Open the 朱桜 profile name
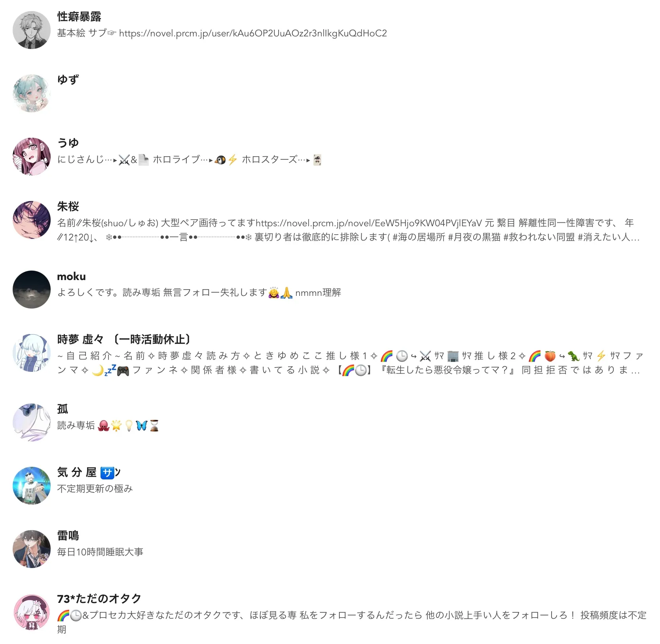Image resolution: width=660 pixels, height=644 pixels. (x=68, y=206)
